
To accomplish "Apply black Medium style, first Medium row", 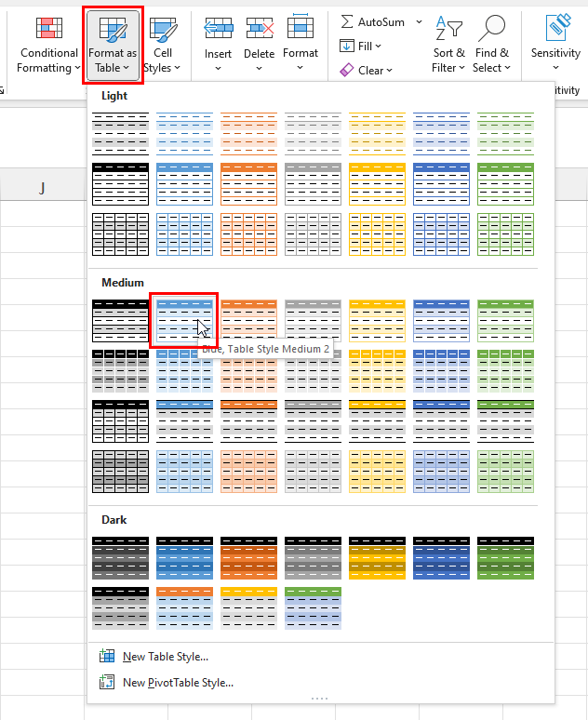I will [x=120, y=321].
